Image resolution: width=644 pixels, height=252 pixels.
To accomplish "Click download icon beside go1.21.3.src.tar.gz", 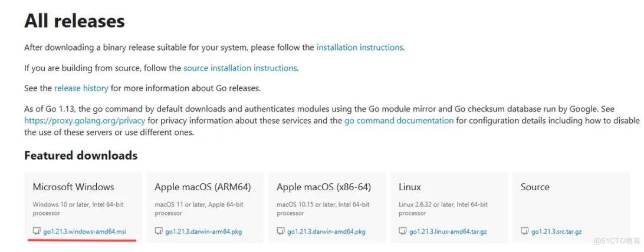I will point(525,231).
